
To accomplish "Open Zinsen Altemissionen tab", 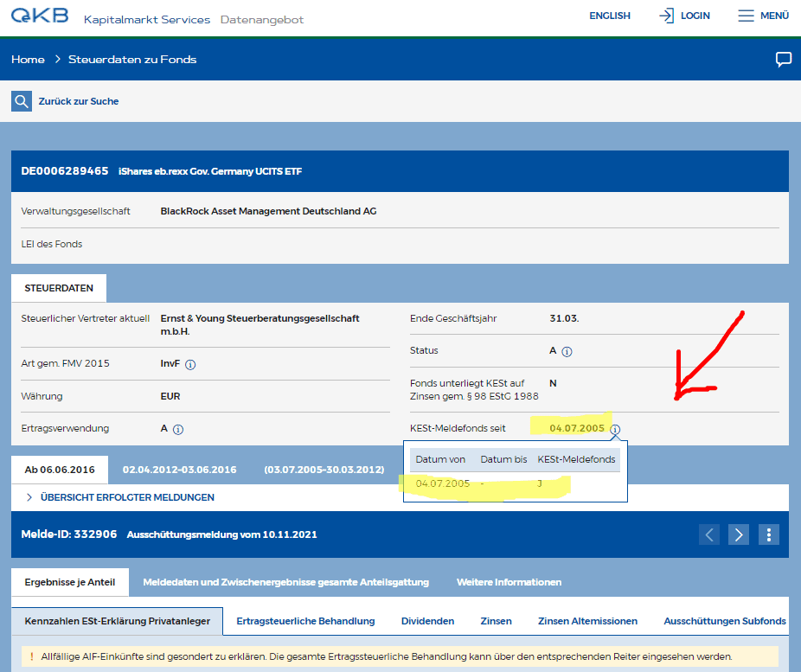I will pos(587,621).
